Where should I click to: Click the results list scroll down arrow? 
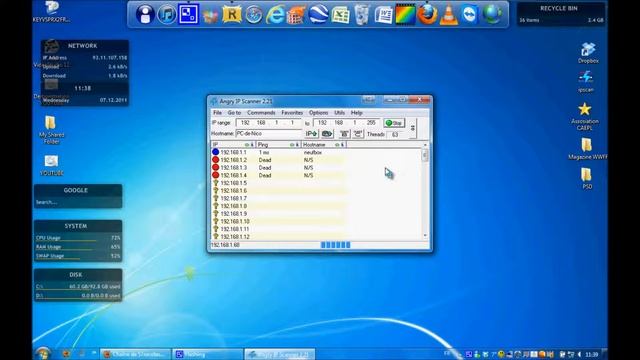tap(425, 236)
